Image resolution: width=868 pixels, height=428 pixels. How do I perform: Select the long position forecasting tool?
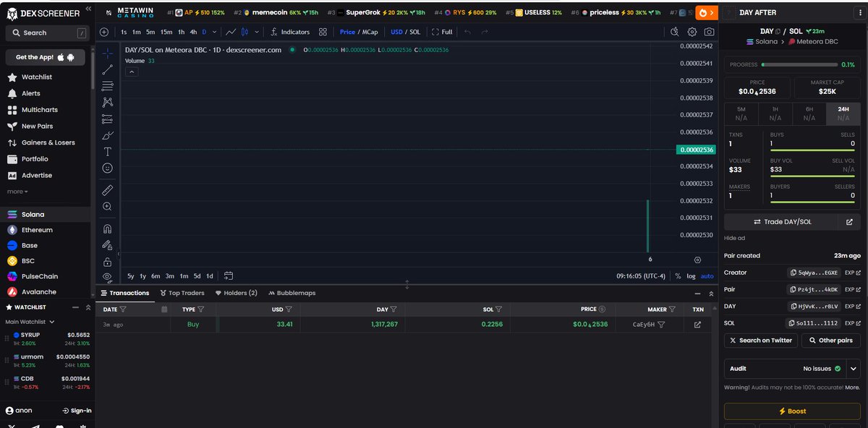107,119
